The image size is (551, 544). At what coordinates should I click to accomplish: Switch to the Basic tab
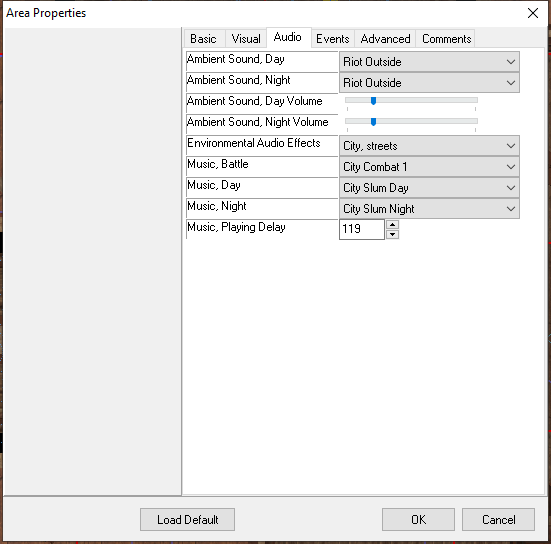204,39
